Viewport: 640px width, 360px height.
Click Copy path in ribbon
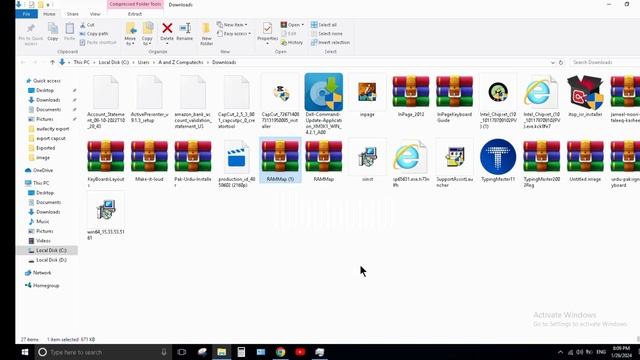pos(94,33)
